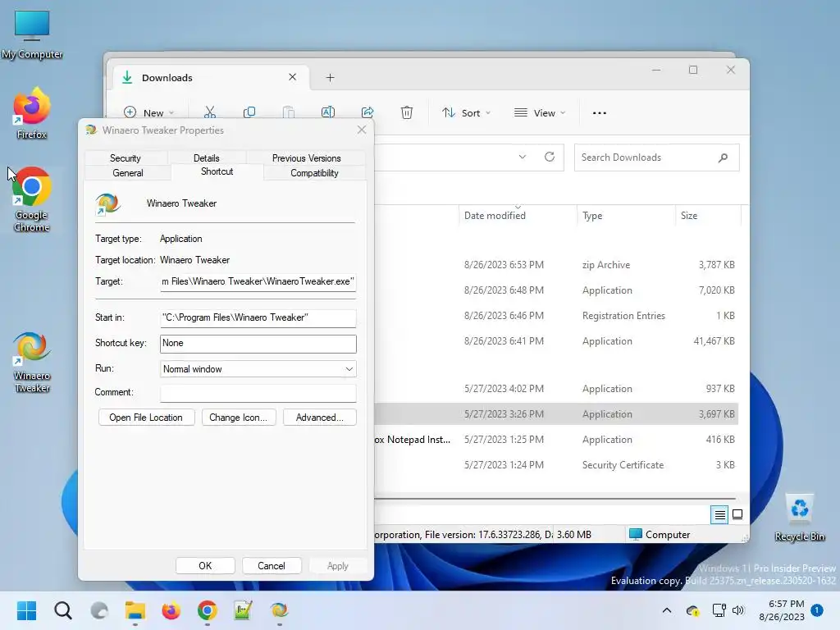Switch to the Security tab
The image size is (840, 630).
126,158
